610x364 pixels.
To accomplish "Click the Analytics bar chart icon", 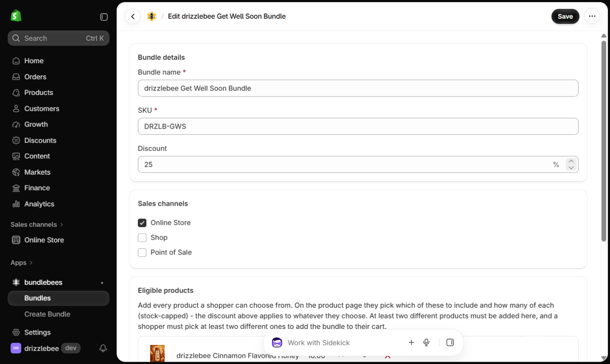I will pyautogui.click(x=16, y=204).
